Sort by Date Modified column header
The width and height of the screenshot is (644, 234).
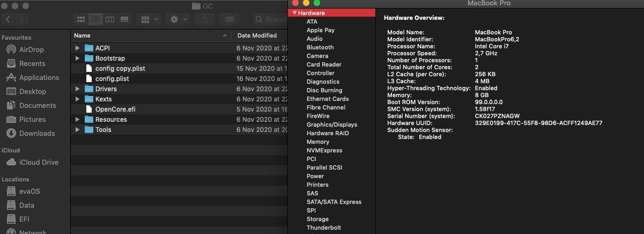pyautogui.click(x=260, y=35)
